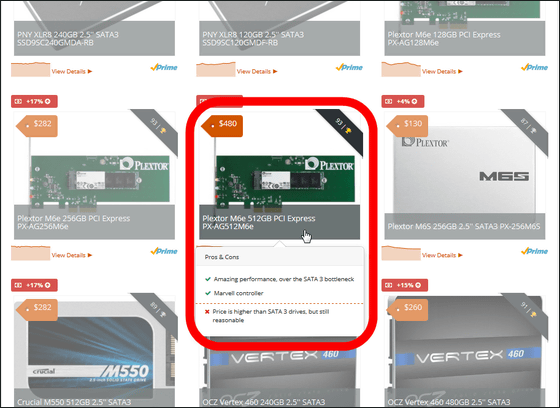Select the OCZ Vertex 460 480GB drive image
Viewport: 560px width, 408px height.
click(x=464, y=352)
